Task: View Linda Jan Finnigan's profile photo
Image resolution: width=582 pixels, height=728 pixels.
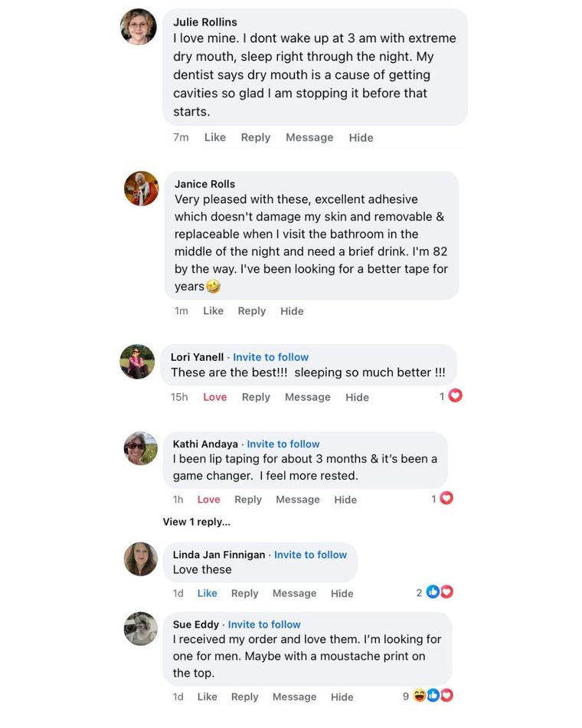Action: [141, 559]
